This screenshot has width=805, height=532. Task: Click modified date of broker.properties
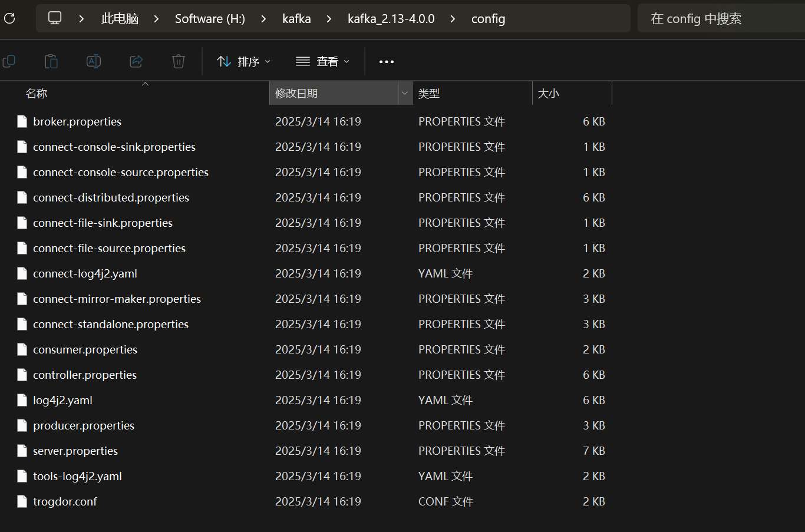[x=318, y=121]
